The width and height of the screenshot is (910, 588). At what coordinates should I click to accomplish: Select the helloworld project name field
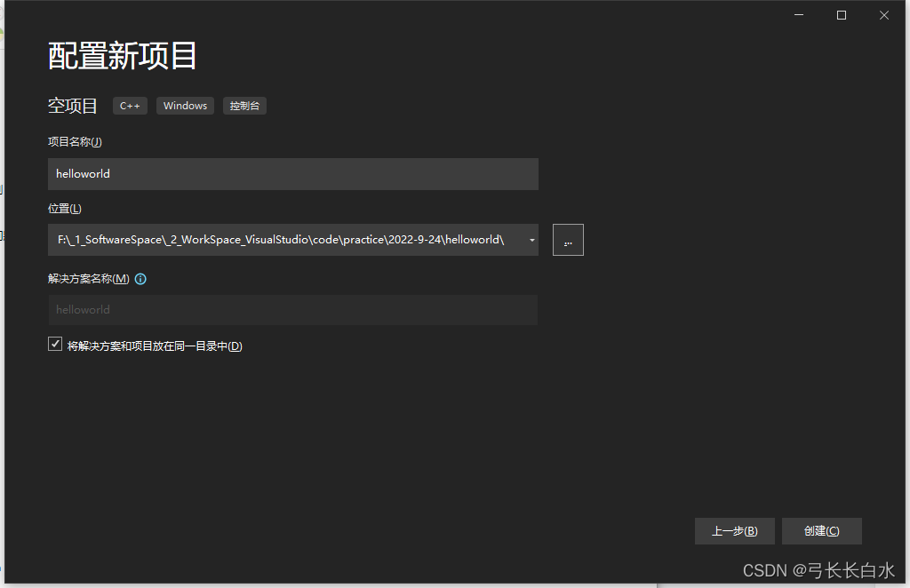pos(293,173)
